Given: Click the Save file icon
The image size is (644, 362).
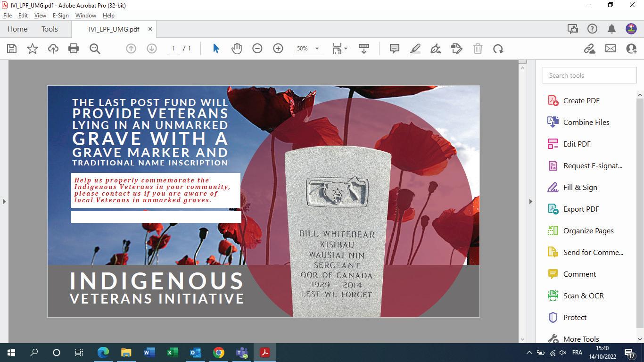Looking at the screenshot, I should 12,49.
